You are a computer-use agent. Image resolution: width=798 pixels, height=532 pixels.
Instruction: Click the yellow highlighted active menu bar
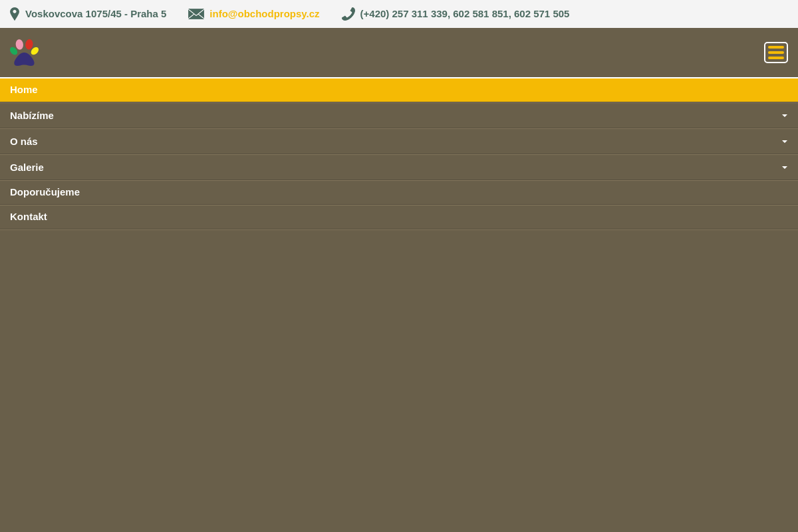point(399,90)
